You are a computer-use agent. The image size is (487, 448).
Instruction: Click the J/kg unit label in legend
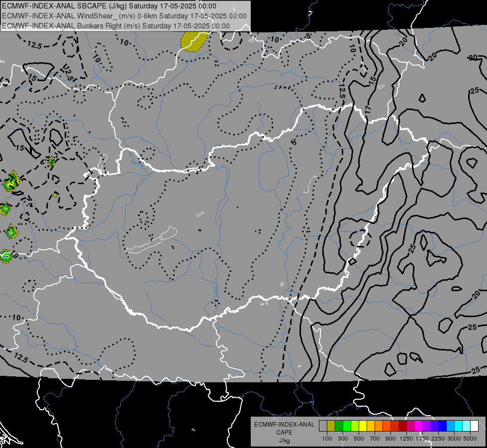(x=284, y=441)
